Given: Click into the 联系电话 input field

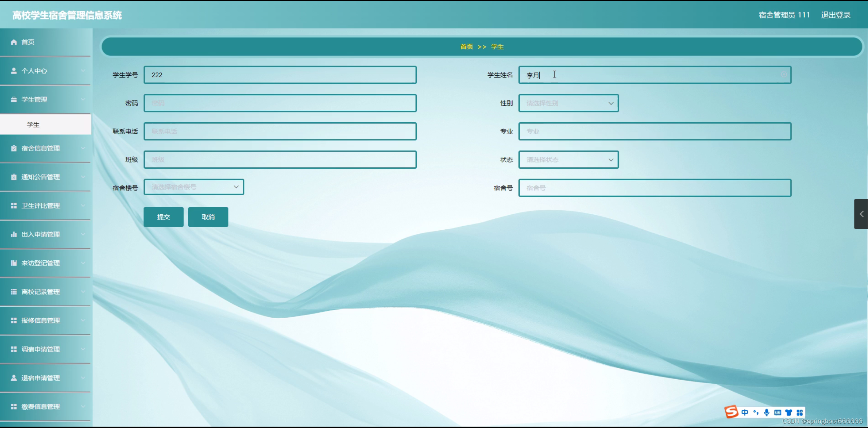Looking at the screenshot, I should 280,131.
